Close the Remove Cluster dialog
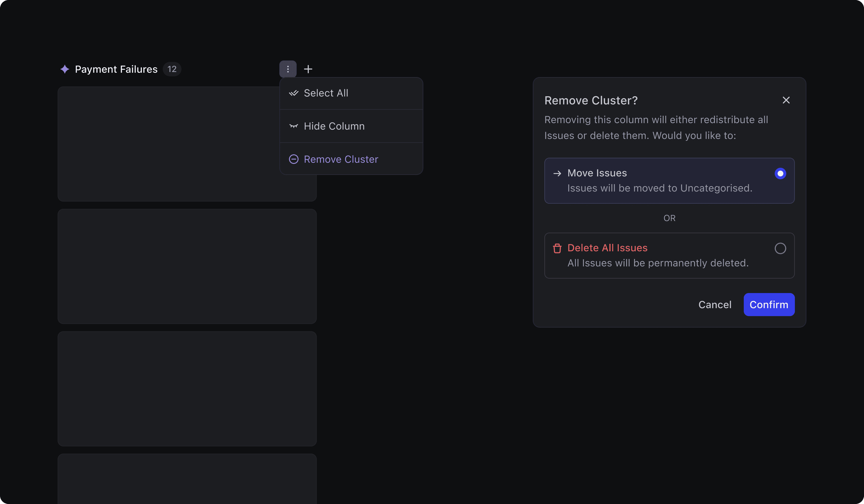The image size is (864, 504). [786, 100]
